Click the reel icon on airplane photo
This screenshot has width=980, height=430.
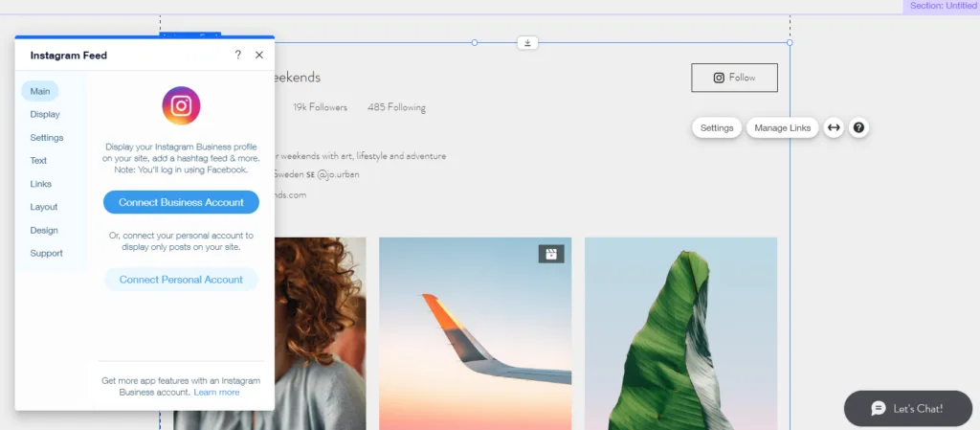tap(551, 254)
